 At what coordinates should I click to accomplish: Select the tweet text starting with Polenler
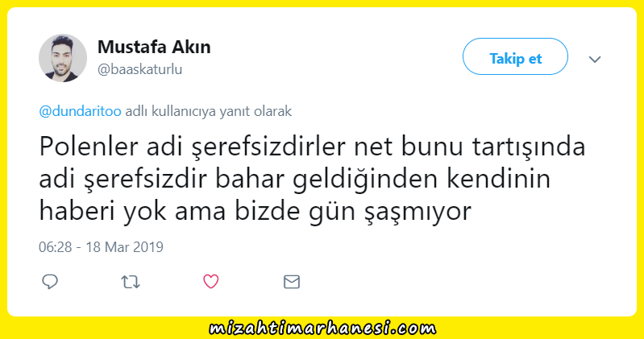[312, 179]
